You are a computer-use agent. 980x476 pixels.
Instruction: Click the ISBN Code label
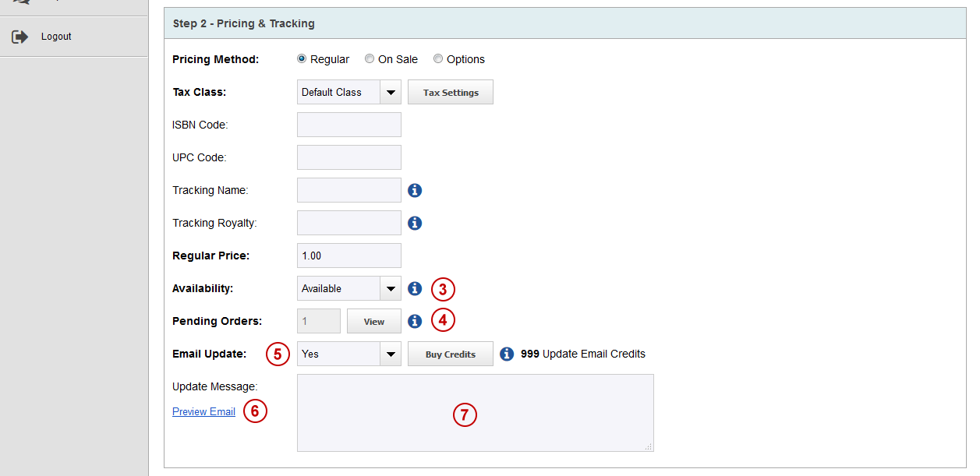[200, 125]
